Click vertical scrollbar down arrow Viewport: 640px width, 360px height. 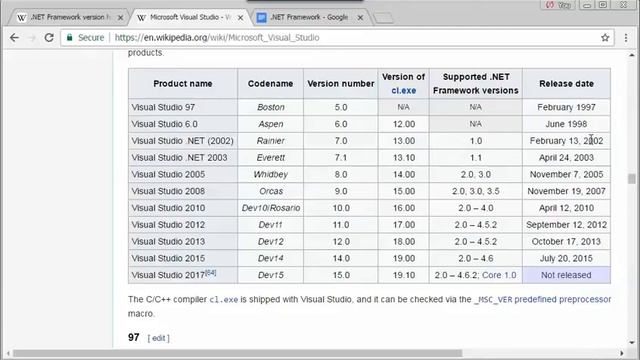tap(632, 343)
